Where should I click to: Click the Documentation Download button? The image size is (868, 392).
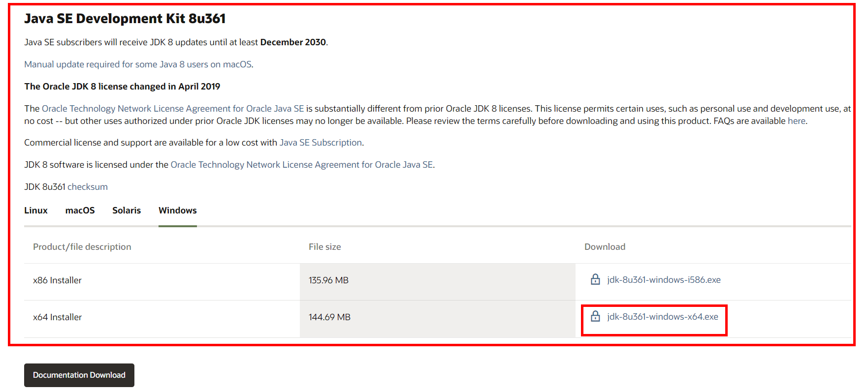(79, 375)
